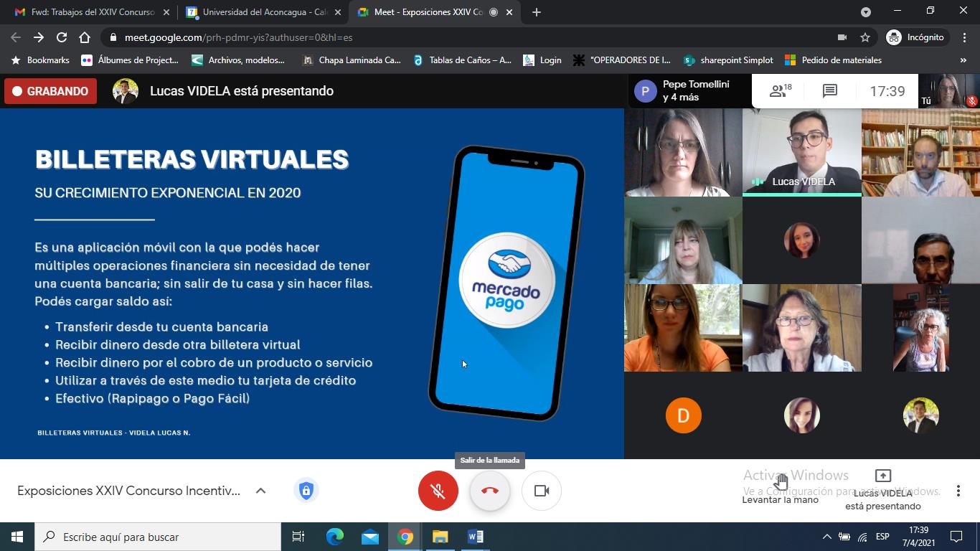Raise hand via Levantar la mano

[780, 489]
